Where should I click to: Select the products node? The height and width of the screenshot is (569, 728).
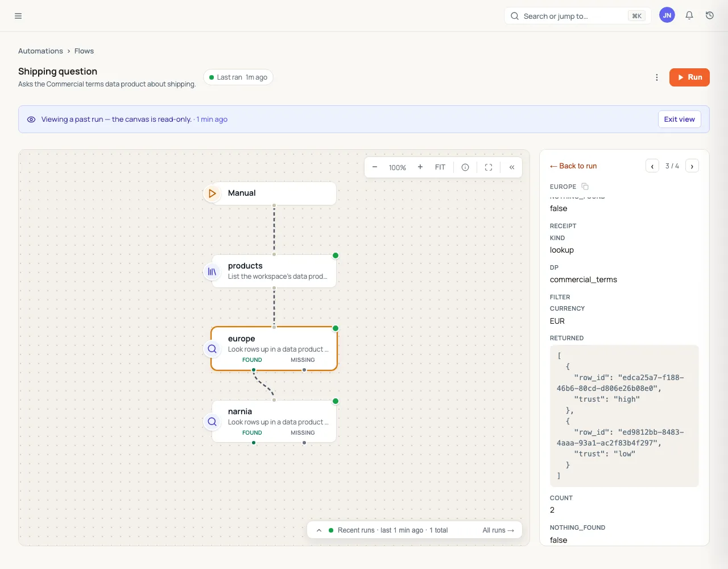[274, 271]
